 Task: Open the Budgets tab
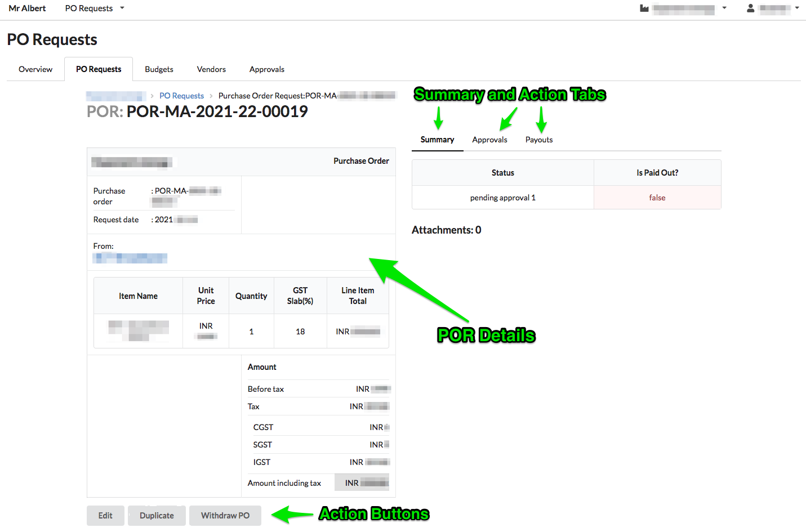(158, 69)
